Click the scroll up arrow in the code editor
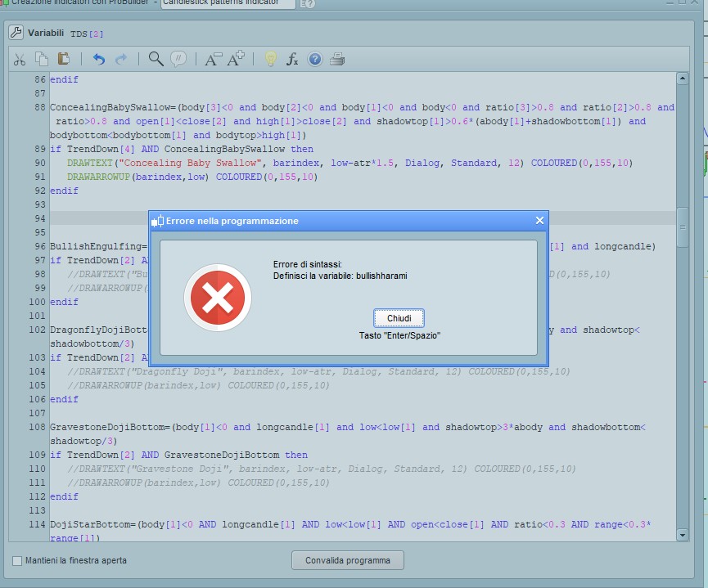Image resolution: width=708 pixels, height=588 pixels. pos(683,79)
